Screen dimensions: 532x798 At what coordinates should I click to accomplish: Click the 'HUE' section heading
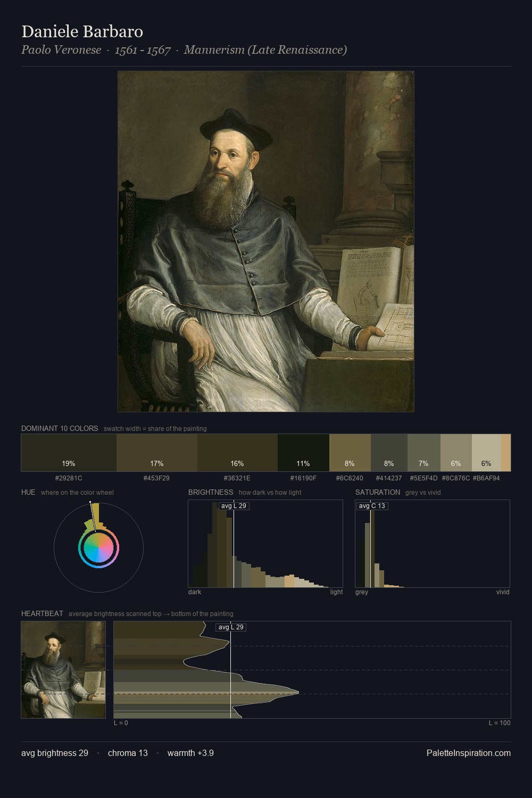click(x=28, y=492)
